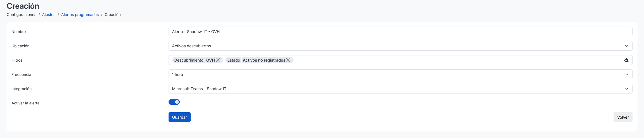The height and width of the screenshot is (138, 644).
Task: Click the Creación breadcrumb text
Action: pos(113,15)
